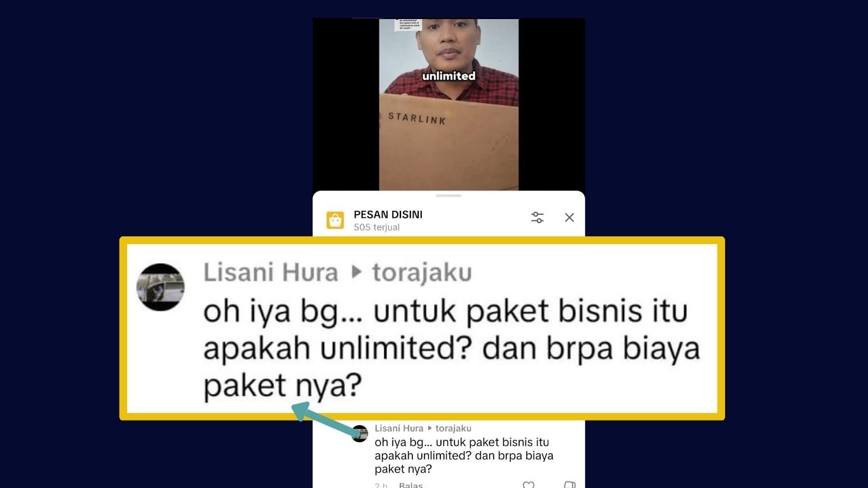Like the comment with the heart icon

click(528, 485)
